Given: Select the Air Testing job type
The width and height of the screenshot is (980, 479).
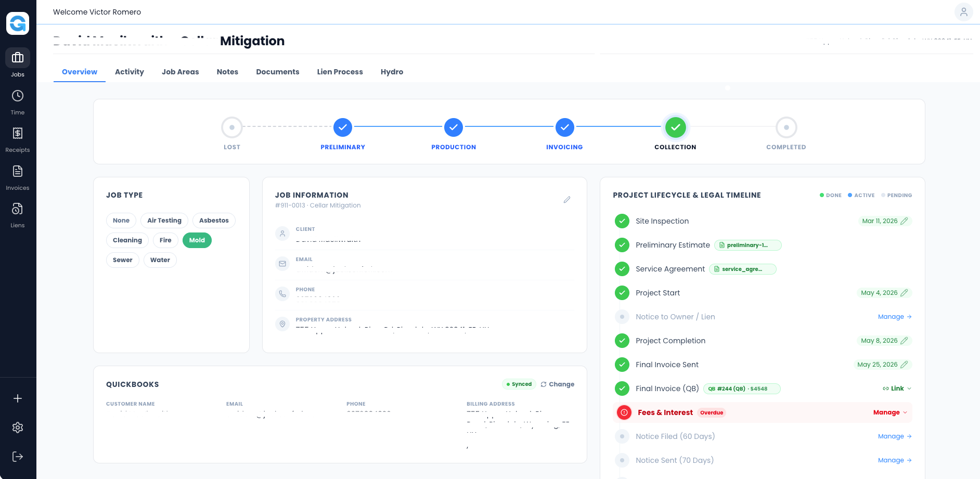Looking at the screenshot, I should 164,221.
